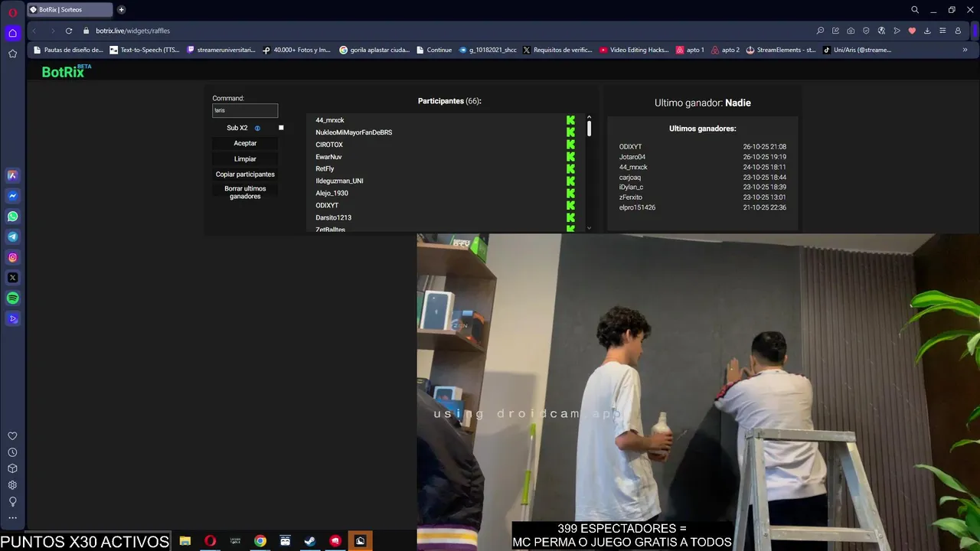
Task: Reload the botrix.live page
Action: tap(68, 31)
